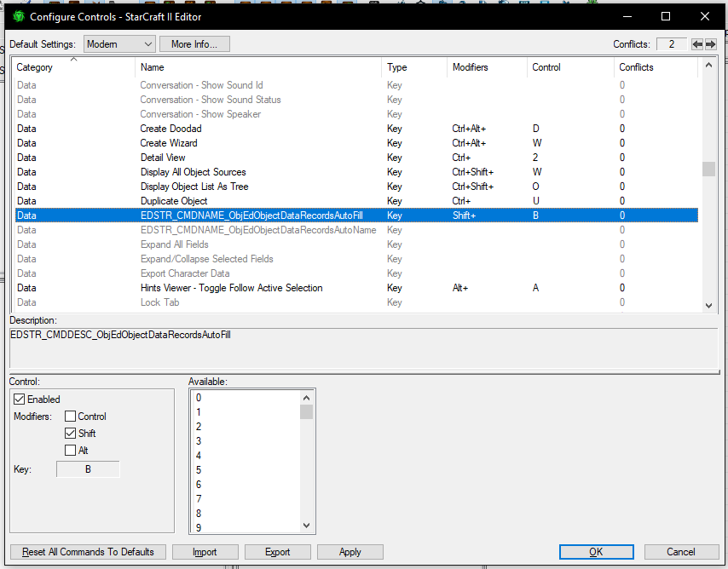Select key 1 in Available list
The height and width of the screenshot is (569, 728).
pos(246,412)
